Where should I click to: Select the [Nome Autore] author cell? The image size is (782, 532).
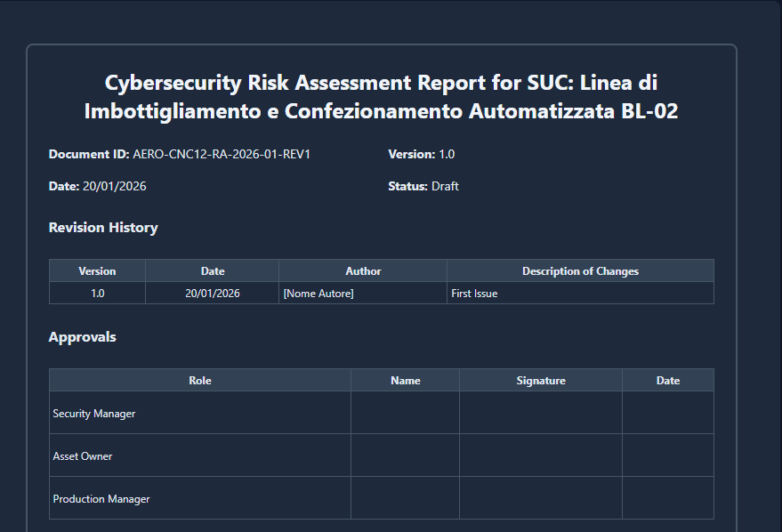318,294
